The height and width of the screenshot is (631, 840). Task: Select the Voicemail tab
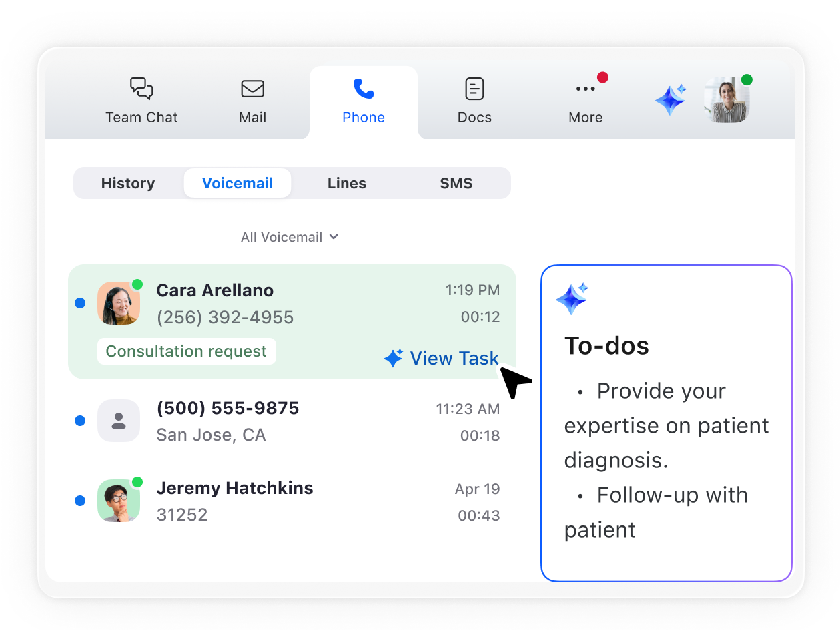[x=238, y=183]
